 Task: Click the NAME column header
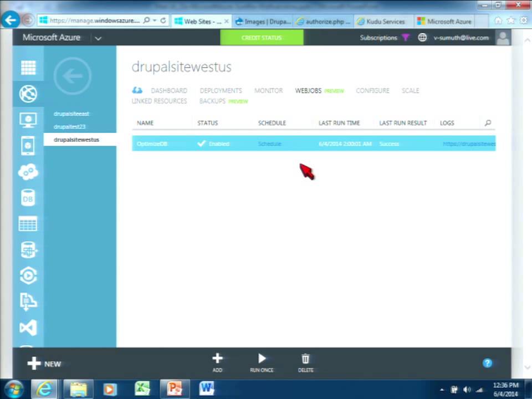click(145, 123)
